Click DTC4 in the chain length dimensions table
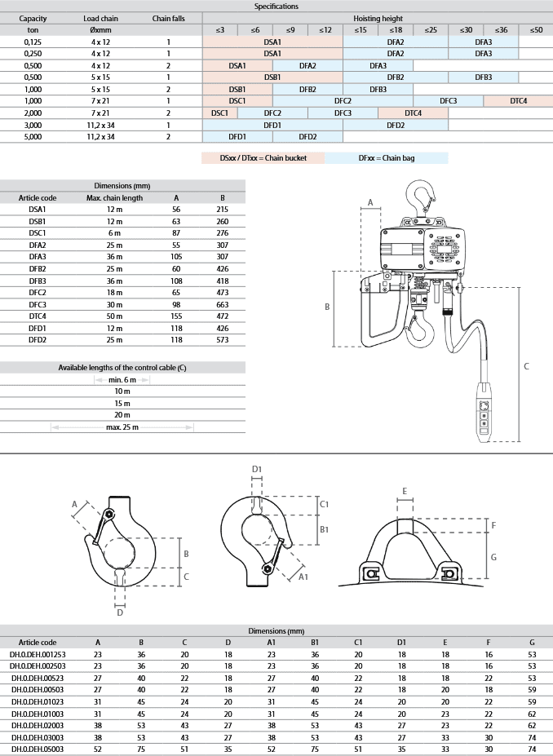Image resolution: width=553 pixels, height=756 pixels. (x=37, y=316)
